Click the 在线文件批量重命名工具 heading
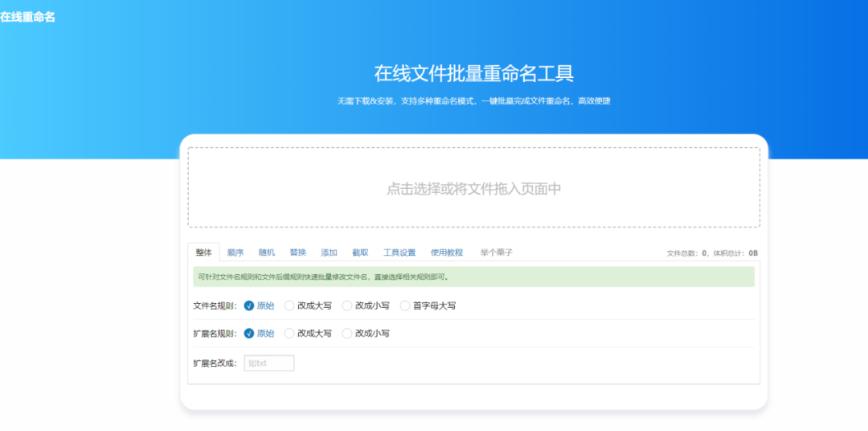Viewport: 868px width, 431px height. point(474,74)
